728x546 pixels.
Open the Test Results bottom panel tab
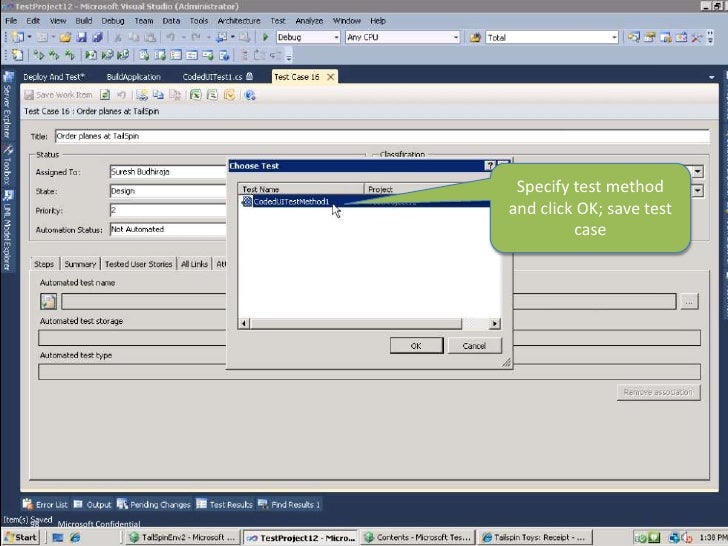point(225,504)
